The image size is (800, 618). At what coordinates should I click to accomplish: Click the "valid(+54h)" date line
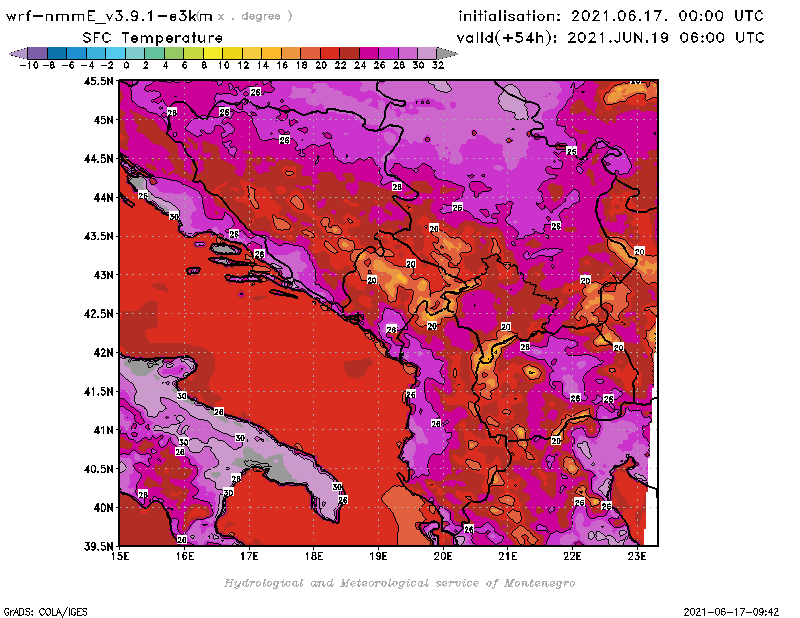click(x=610, y=38)
